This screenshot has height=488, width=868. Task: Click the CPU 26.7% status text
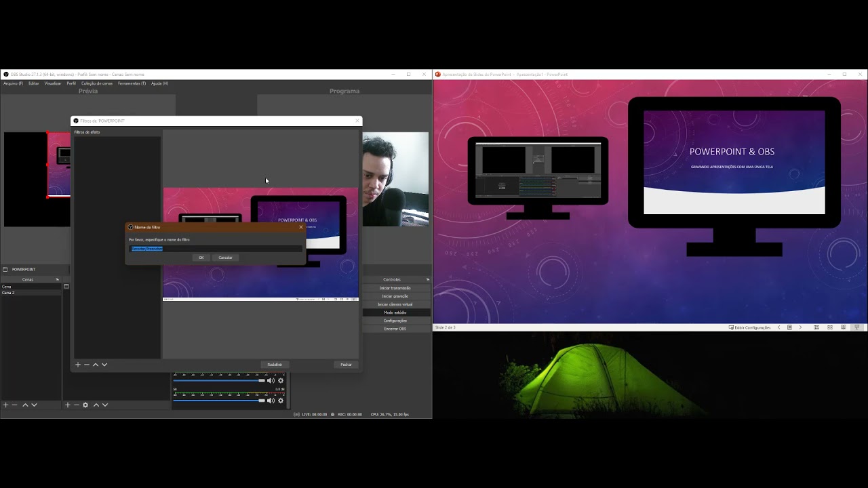click(x=390, y=414)
